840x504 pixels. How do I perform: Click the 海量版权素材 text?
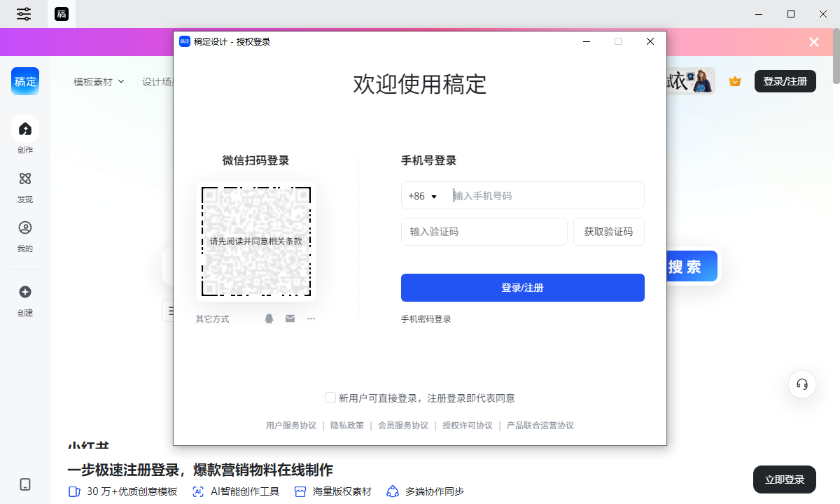point(342,491)
